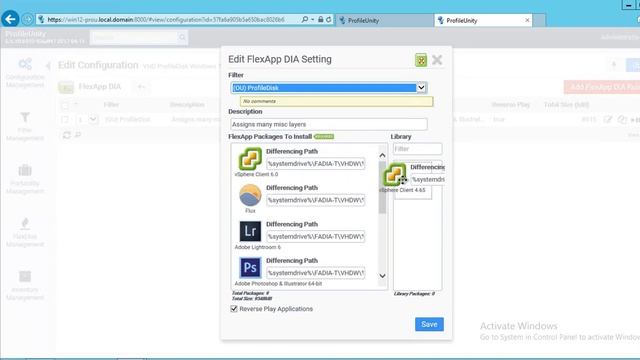Click the copy icon in VHD ProfileDisk row

point(622,120)
